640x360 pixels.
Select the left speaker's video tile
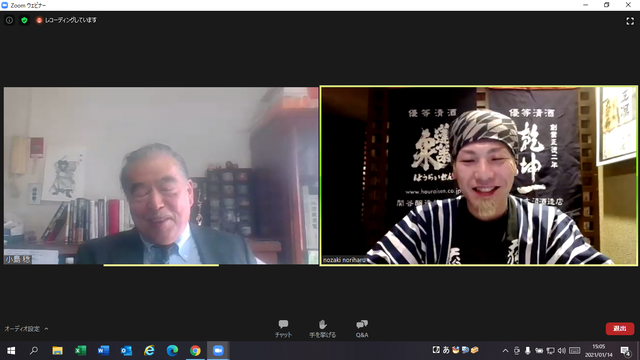(x=161, y=176)
